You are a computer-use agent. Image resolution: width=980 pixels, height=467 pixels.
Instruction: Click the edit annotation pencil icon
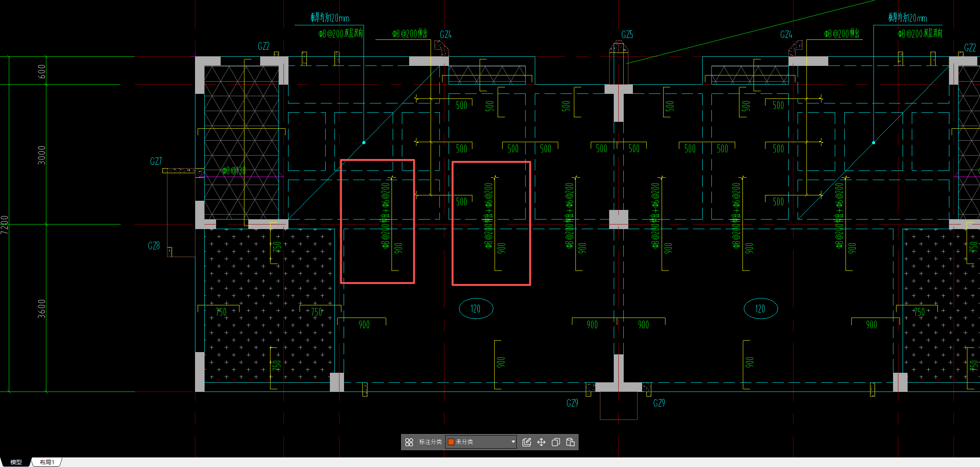(527, 442)
